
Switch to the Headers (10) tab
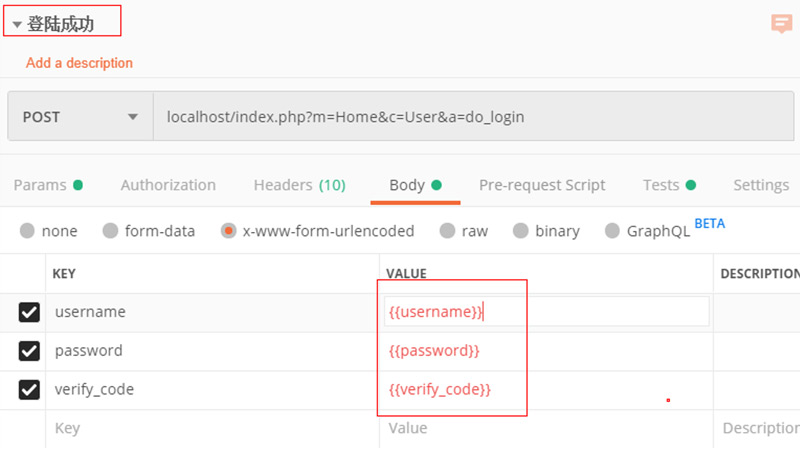click(299, 185)
